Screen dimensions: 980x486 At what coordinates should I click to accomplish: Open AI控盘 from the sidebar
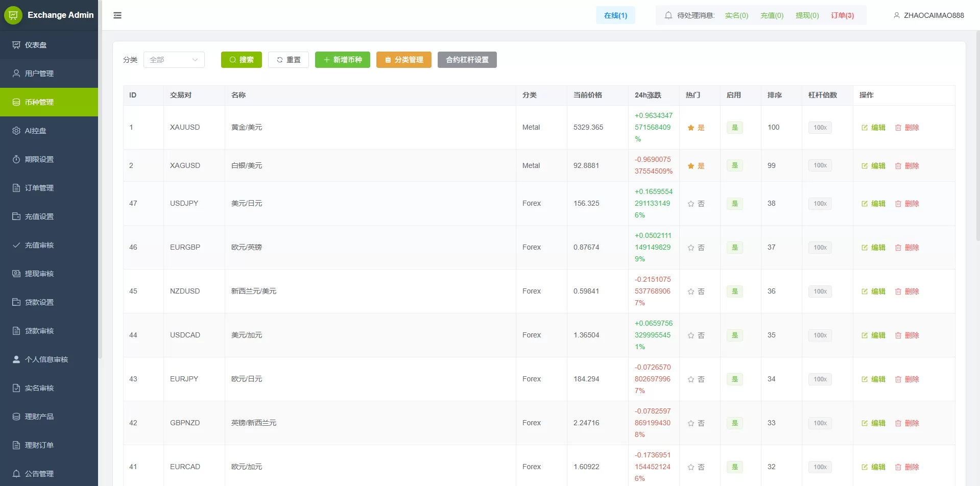click(x=36, y=131)
